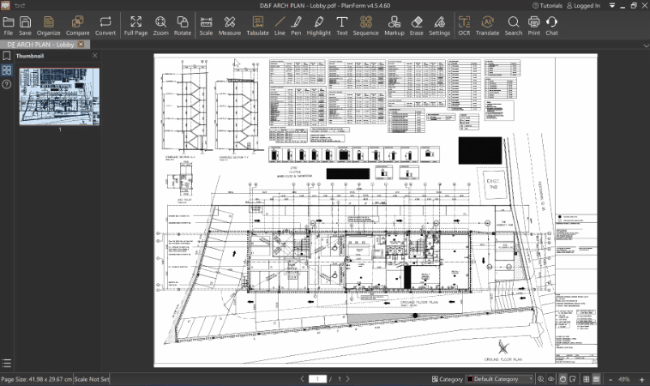
Task: Switch to grid page layout view
Action: tap(586, 379)
